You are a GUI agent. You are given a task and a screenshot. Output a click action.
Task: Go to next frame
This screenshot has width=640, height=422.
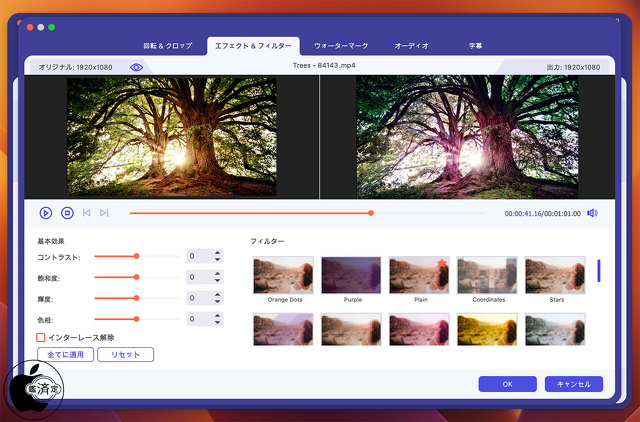coord(104,213)
